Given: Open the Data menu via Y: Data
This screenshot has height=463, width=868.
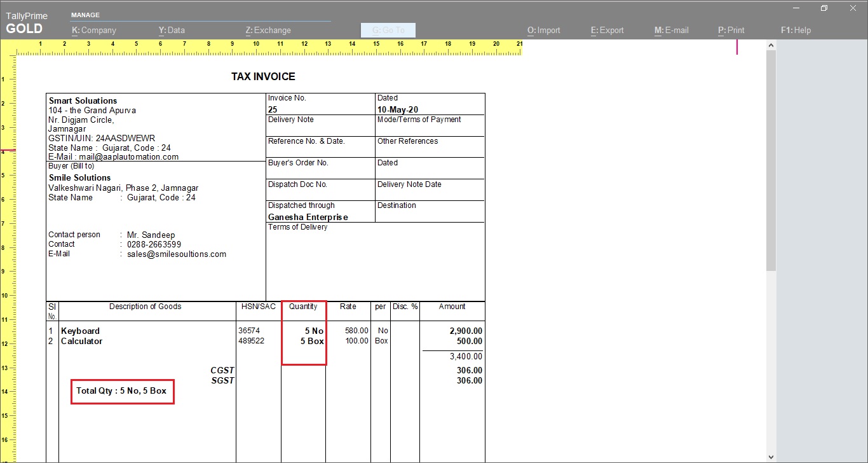Looking at the screenshot, I should 171,30.
